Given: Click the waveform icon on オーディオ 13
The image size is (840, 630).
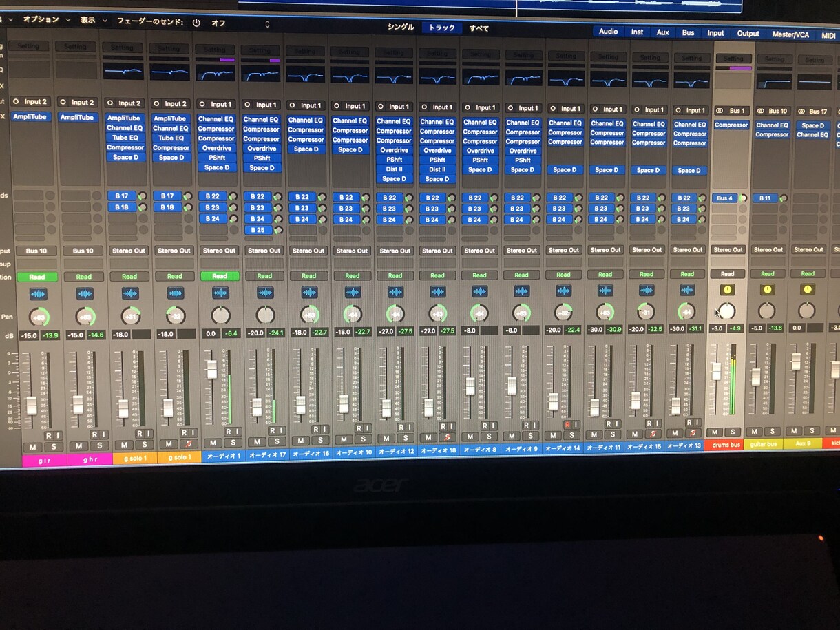Looking at the screenshot, I should pyautogui.click(x=686, y=290).
